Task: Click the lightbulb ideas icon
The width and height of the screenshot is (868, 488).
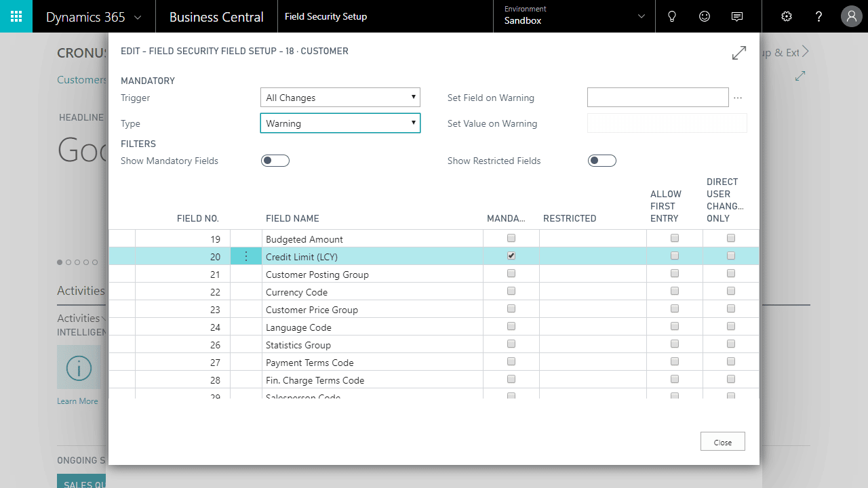Action: 672,16
